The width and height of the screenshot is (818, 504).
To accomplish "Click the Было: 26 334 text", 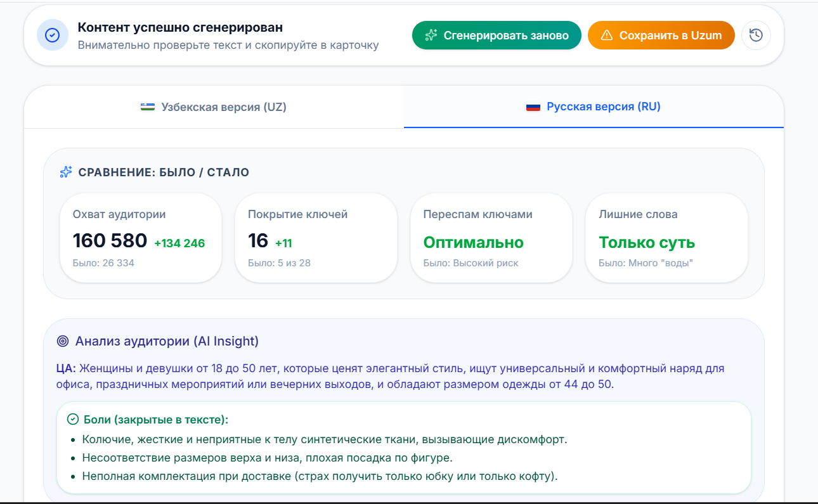I will click(103, 263).
